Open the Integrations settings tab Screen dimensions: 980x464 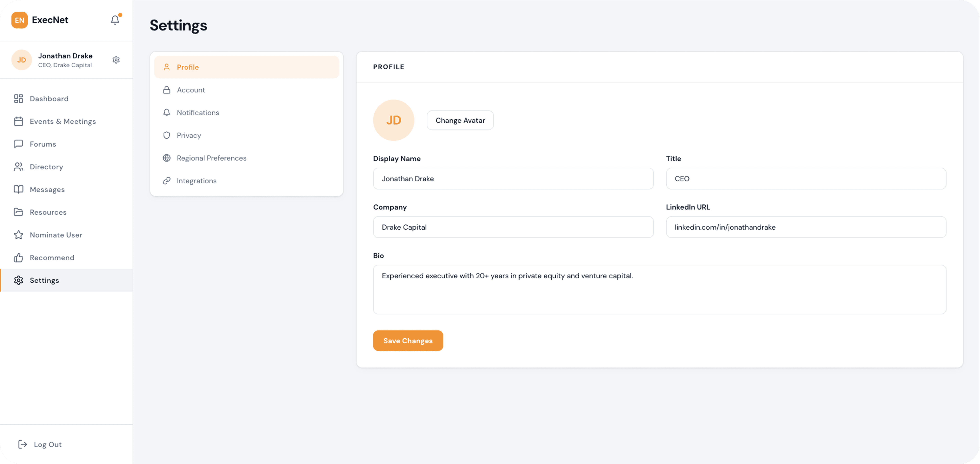click(196, 181)
